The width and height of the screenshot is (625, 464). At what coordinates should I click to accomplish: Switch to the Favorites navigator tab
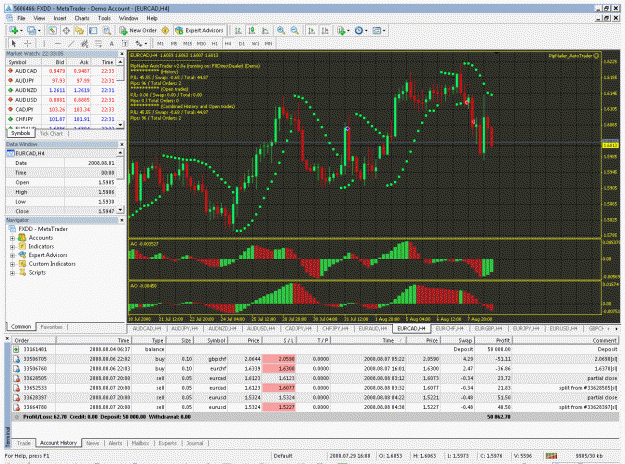pos(51,327)
